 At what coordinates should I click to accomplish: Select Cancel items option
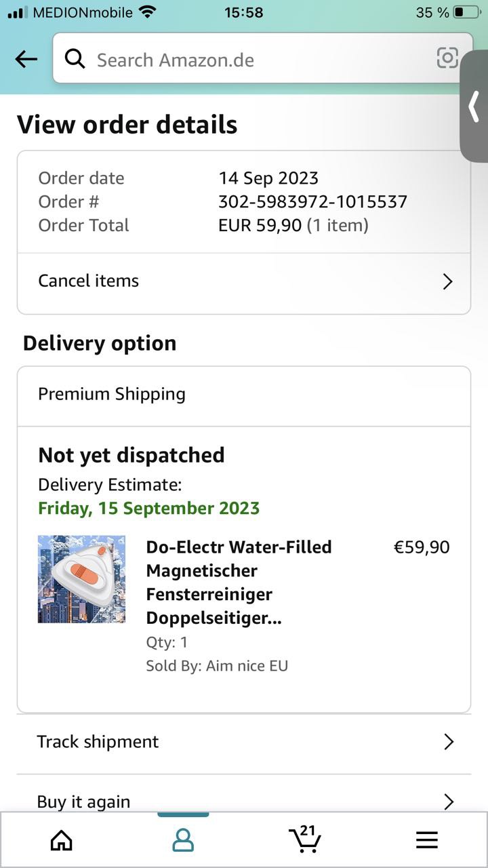[x=244, y=281]
